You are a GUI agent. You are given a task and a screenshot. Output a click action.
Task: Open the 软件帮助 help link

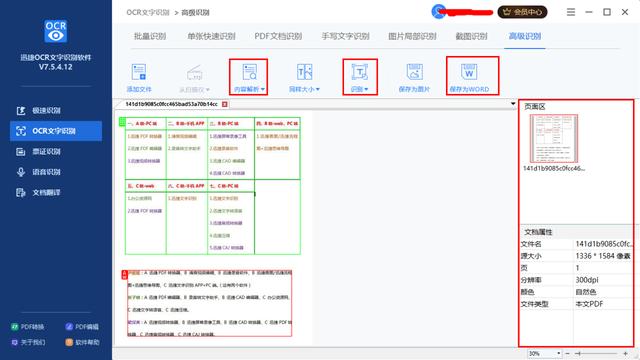(82, 342)
